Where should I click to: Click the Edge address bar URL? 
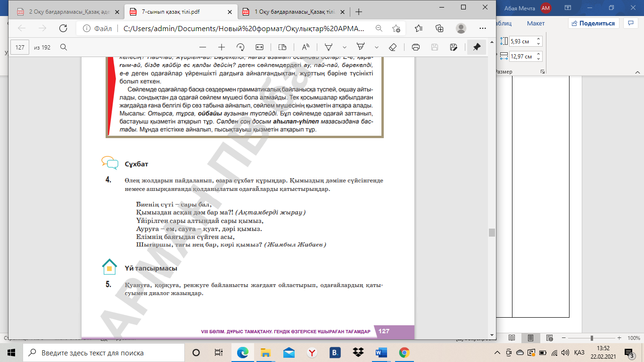pyautogui.click(x=244, y=28)
